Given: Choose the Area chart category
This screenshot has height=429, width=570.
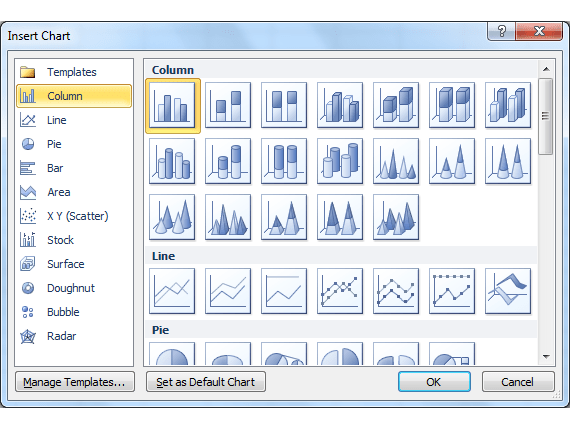Looking at the screenshot, I should coord(74,192).
